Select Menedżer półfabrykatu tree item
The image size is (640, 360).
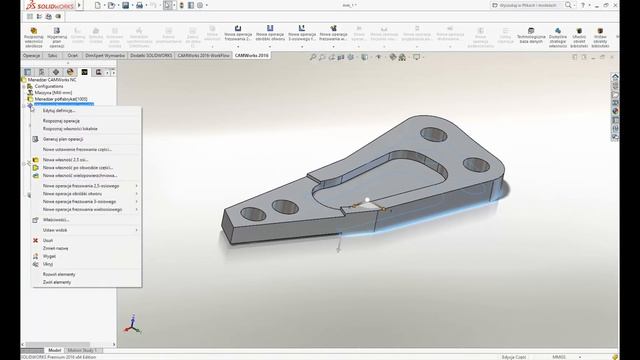pos(61,99)
